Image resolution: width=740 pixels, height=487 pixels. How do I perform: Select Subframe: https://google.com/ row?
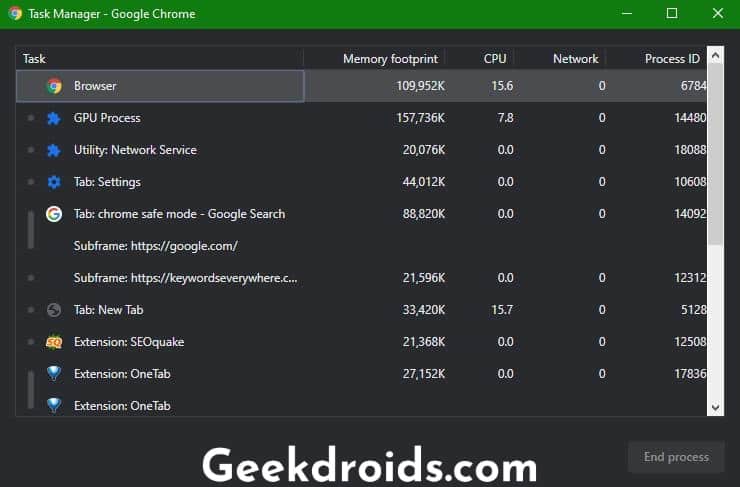click(362, 246)
